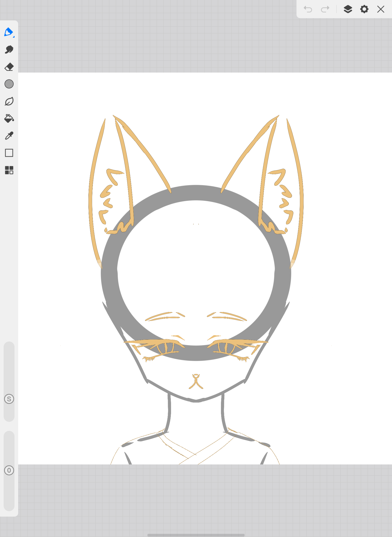This screenshot has height=537, width=392.
Task: Select the Smudge finger tool
Action: pos(9,50)
